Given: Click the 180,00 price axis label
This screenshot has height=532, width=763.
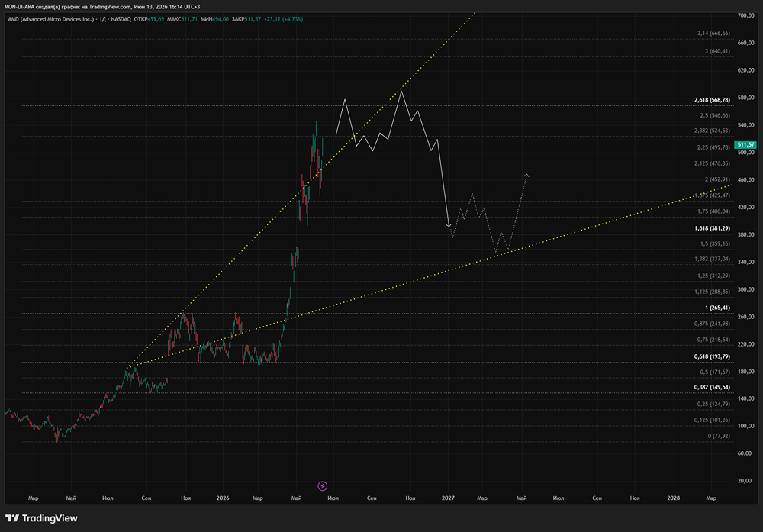Looking at the screenshot, I should click(745, 372).
